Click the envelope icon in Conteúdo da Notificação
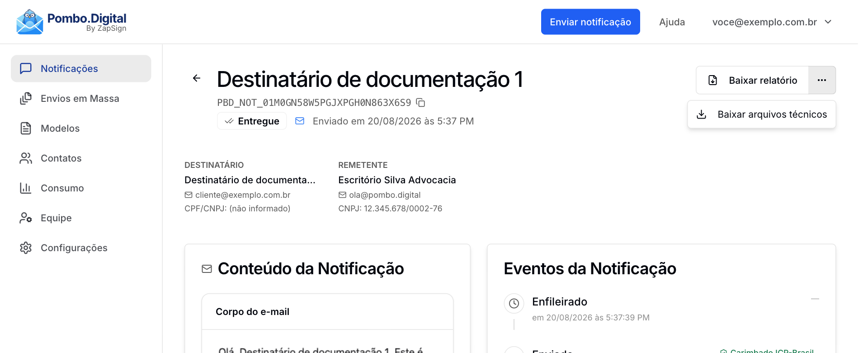Image resolution: width=868 pixels, height=353 pixels. pos(207,269)
